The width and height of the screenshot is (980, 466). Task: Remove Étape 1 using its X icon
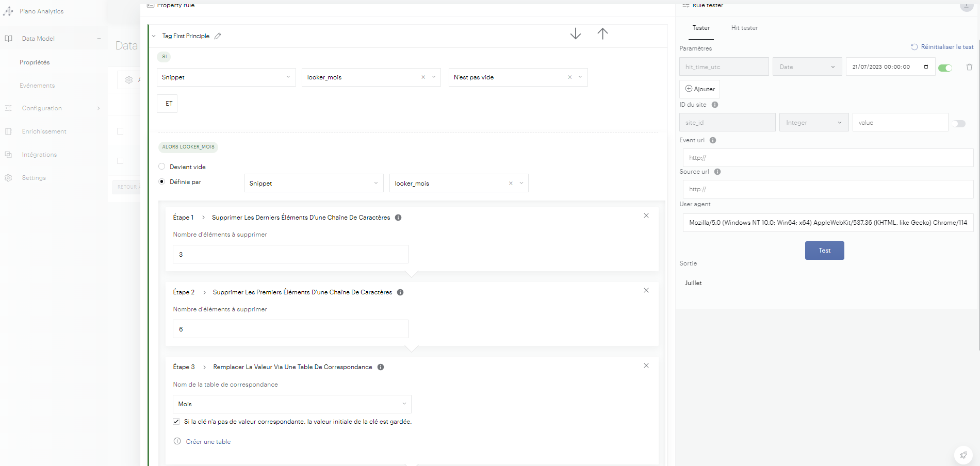coord(646,215)
